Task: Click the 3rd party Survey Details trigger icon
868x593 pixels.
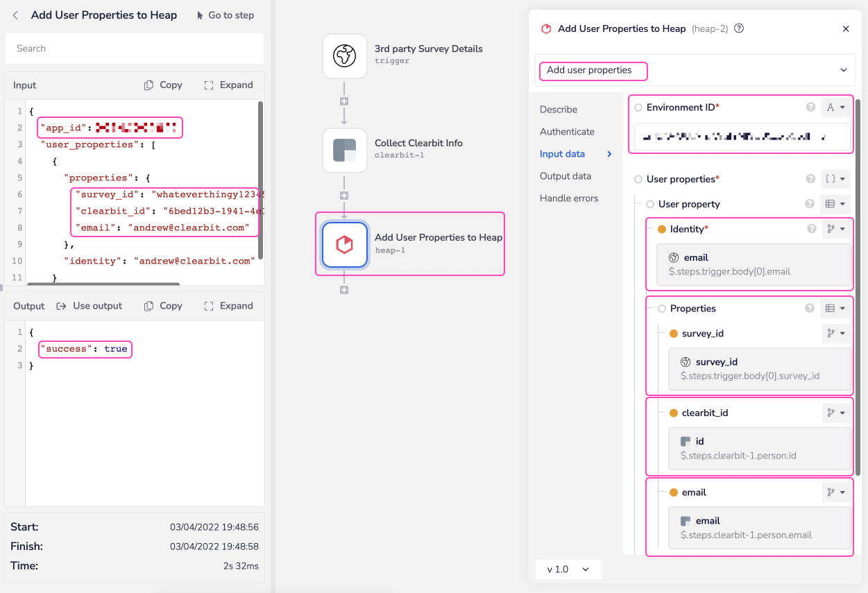Action: click(x=345, y=56)
